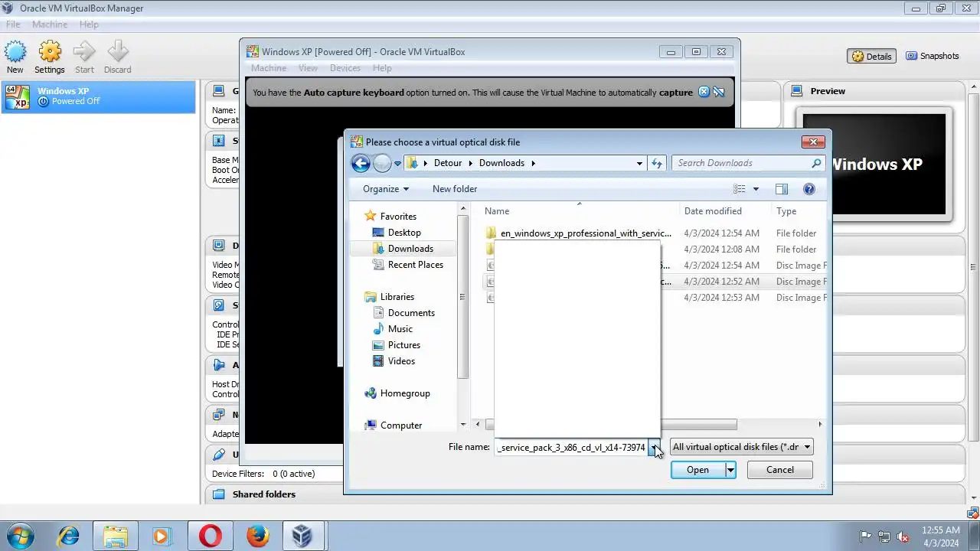
Task: Open Windows Explorer from the taskbar
Action: [x=116, y=536]
